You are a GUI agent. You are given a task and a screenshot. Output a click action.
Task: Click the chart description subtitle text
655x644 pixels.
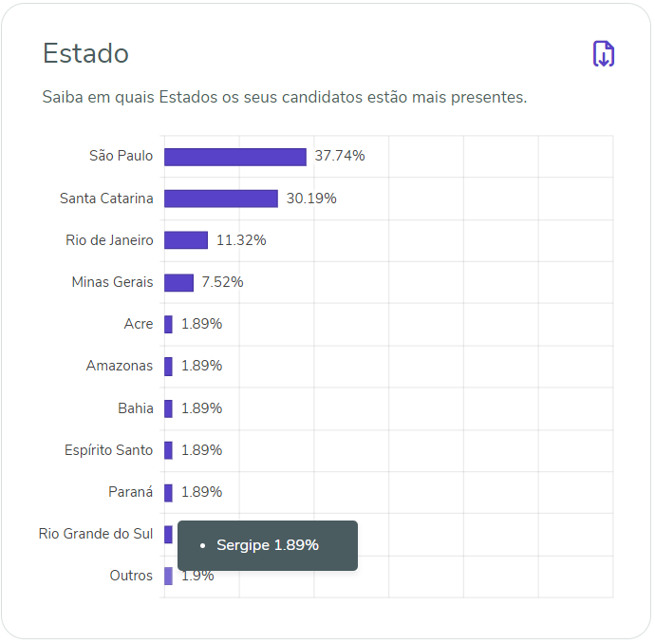point(285,97)
